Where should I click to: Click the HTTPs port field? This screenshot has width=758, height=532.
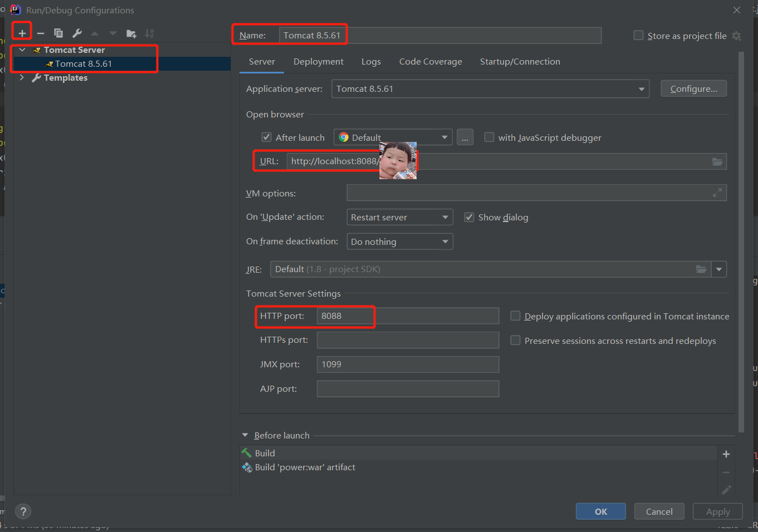(x=408, y=340)
